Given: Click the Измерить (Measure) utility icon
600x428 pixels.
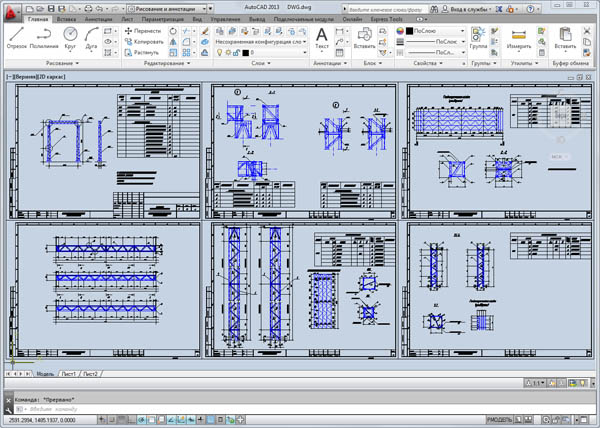Looking at the screenshot, I should pyautogui.click(x=518, y=37).
